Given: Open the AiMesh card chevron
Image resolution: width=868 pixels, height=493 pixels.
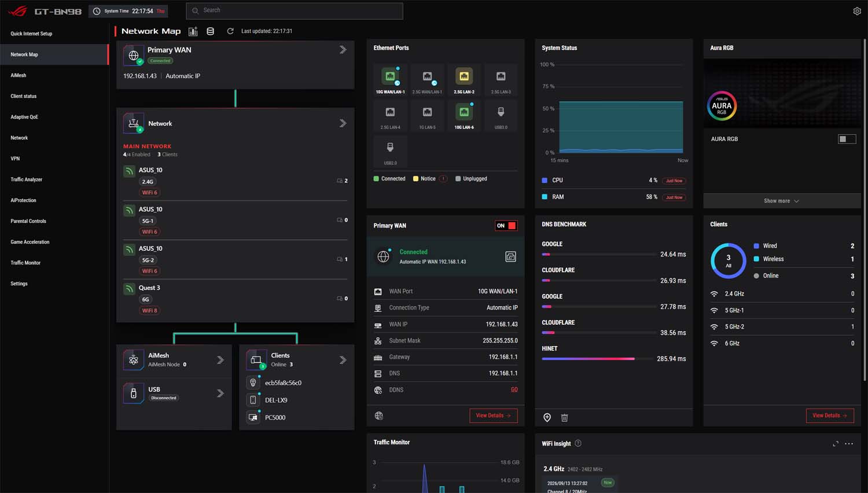Looking at the screenshot, I should (220, 360).
